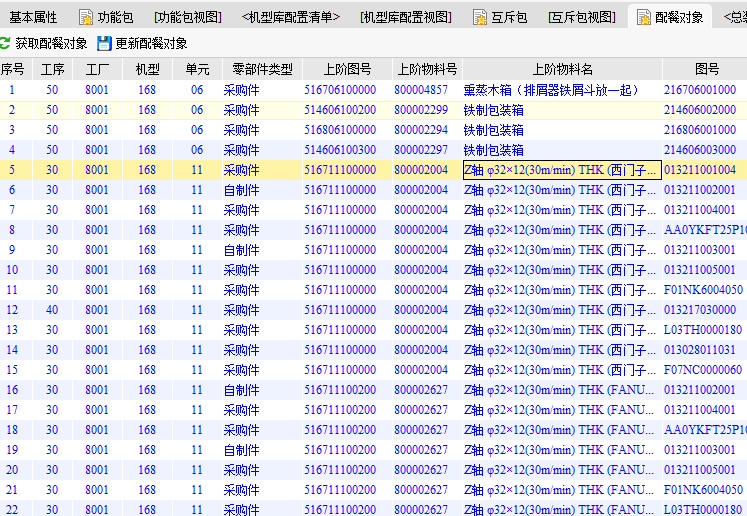This screenshot has width=747, height=516.
Task: Click the 自制件 cell in row 16
Action: point(242,390)
